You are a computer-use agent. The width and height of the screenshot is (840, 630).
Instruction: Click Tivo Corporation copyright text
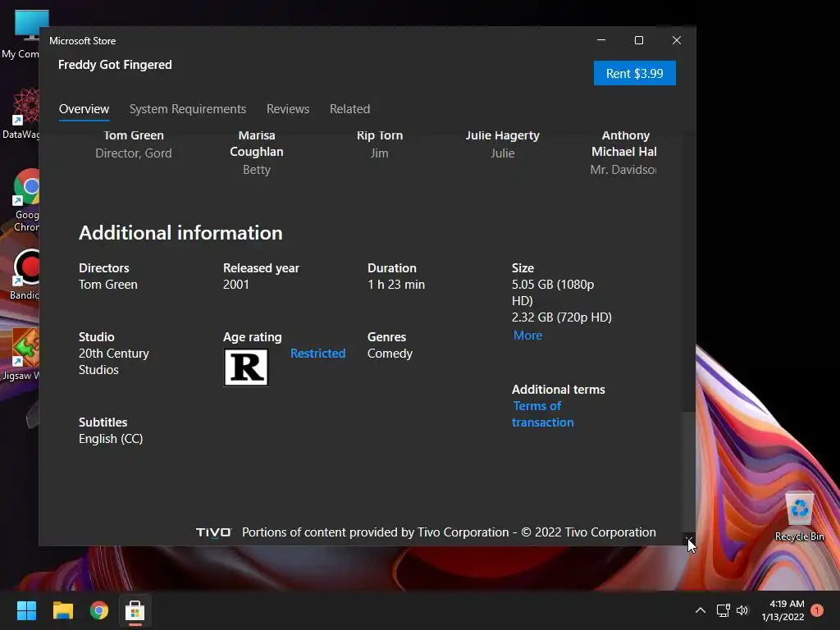[x=449, y=532]
